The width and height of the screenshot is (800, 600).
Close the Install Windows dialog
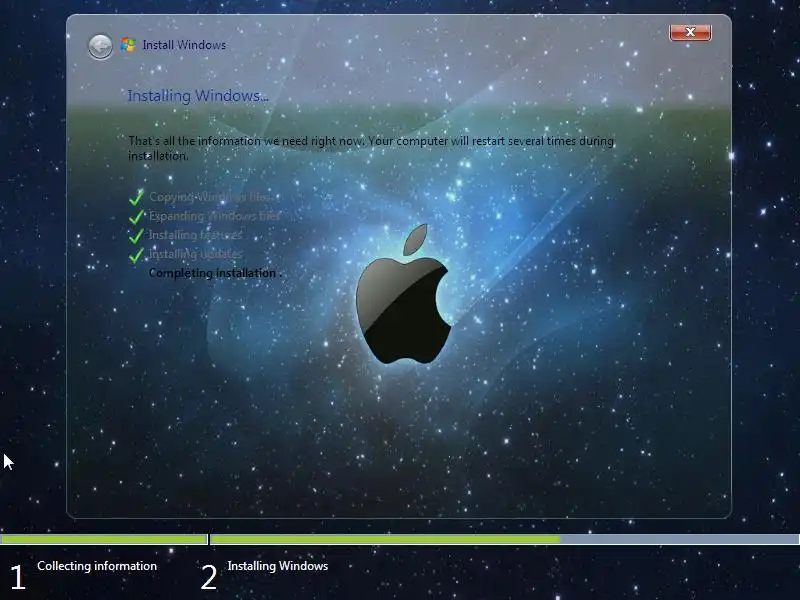tap(690, 32)
